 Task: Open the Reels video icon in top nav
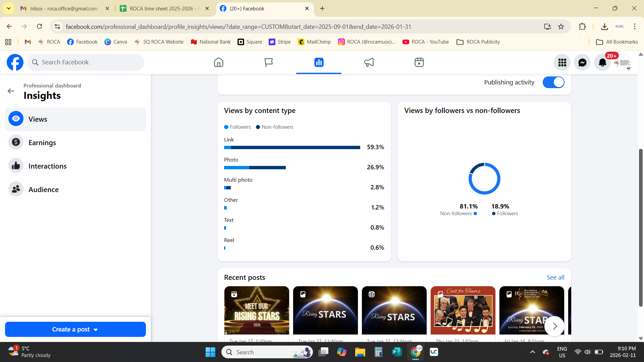(x=419, y=62)
